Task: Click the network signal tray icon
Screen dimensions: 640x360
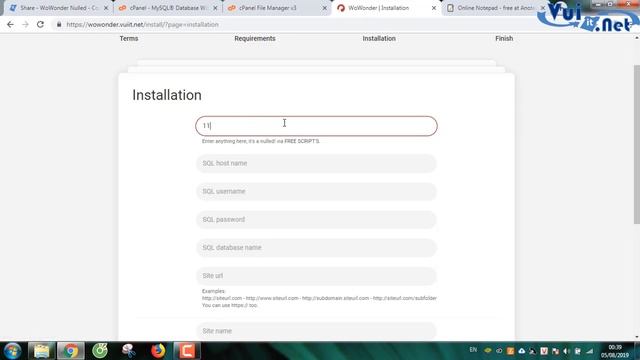Action: tap(589, 351)
